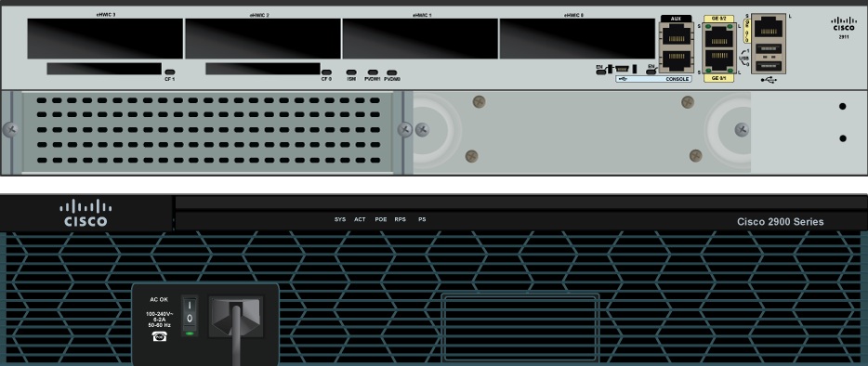Screen dimensions: 868x366
Task: Select the mini-USB console port
Action: tap(623, 69)
